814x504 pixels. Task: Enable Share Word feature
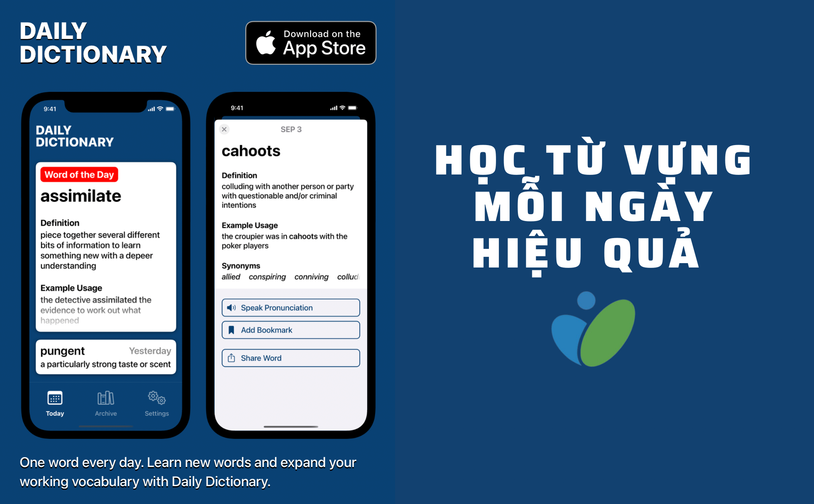[x=291, y=357]
